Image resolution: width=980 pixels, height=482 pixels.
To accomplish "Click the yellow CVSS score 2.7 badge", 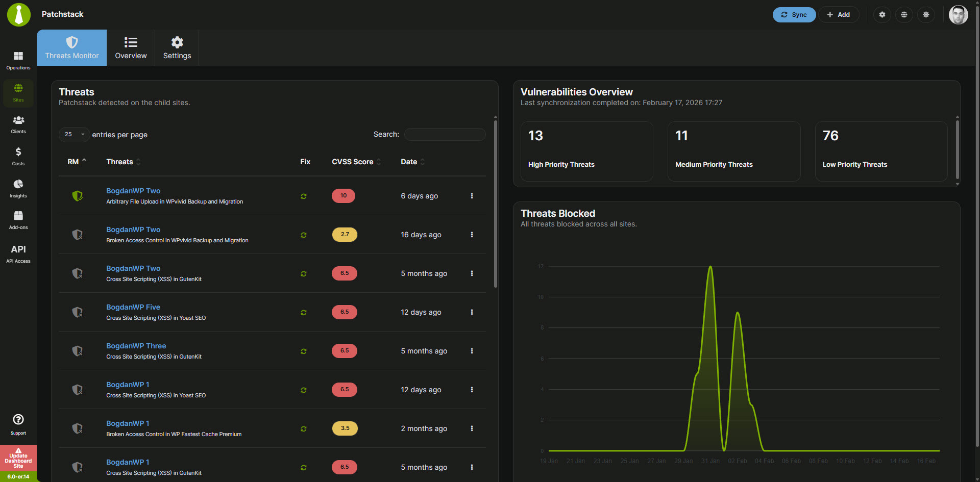I will click(x=345, y=235).
